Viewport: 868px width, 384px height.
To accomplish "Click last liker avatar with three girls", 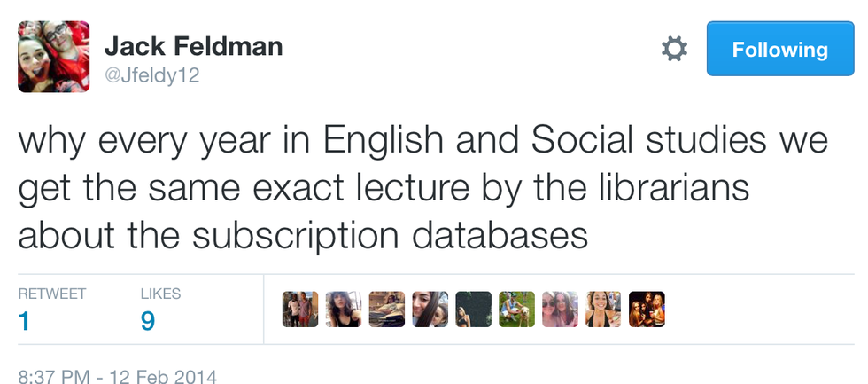I will click(x=647, y=310).
